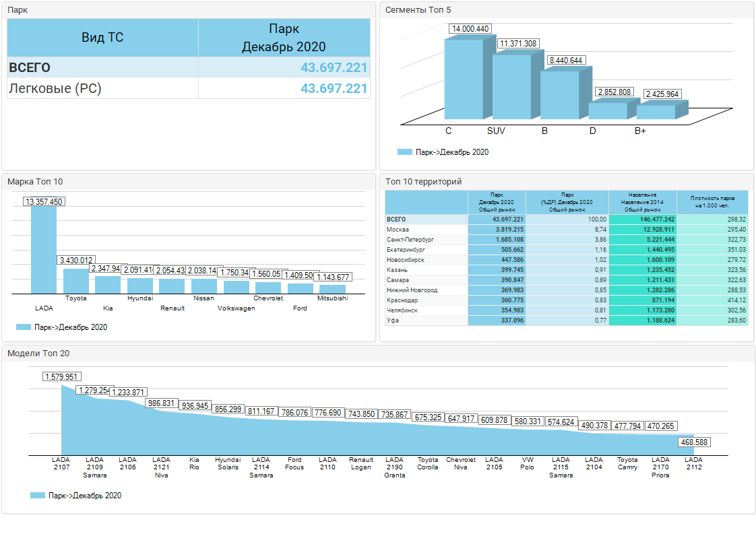The height and width of the screenshot is (534, 756).
Task: Click the B+ segment column
Action: [x=656, y=112]
